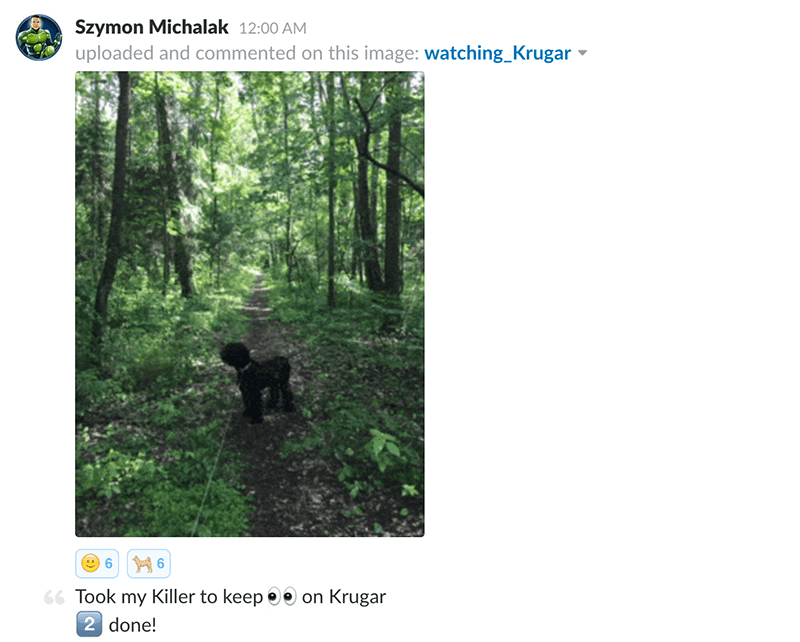Click the eyes emoji in the comment
800x642 pixels.
tap(282, 597)
